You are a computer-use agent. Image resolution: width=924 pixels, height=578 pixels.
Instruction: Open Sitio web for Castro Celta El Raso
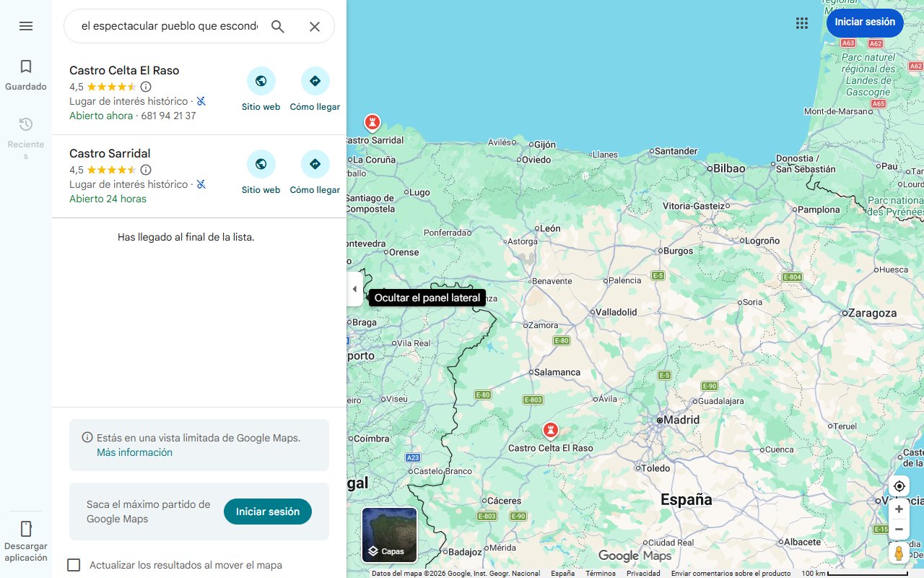(x=261, y=81)
